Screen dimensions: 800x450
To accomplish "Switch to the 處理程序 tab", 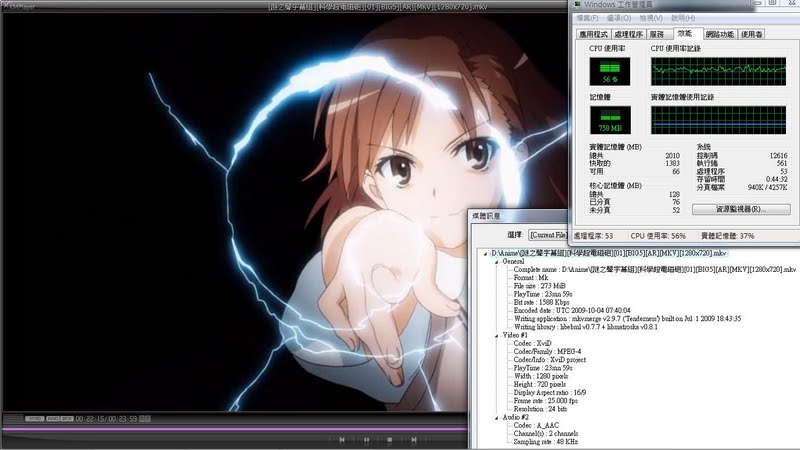I will click(x=628, y=34).
